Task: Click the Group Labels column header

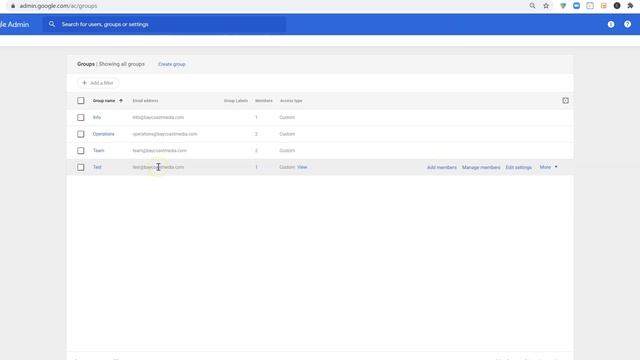Action: [x=236, y=100]
